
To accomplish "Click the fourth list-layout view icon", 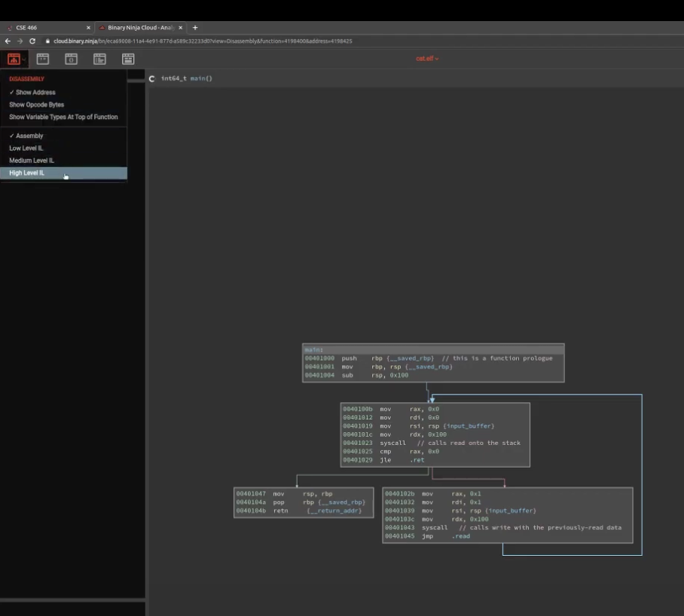I will 99,59.
